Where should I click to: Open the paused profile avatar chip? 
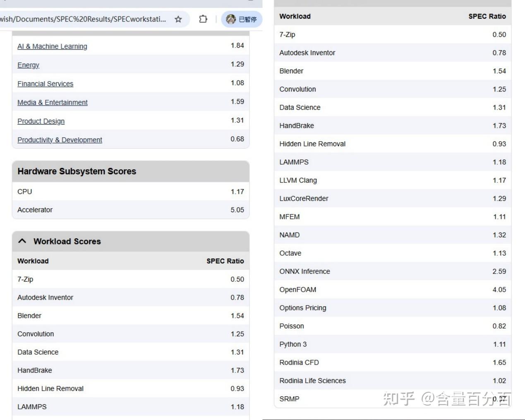(242, 19)
